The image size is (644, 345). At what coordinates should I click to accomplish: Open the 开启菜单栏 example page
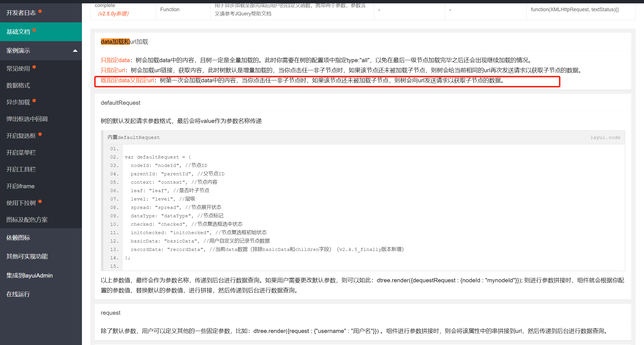click(21, 152)
